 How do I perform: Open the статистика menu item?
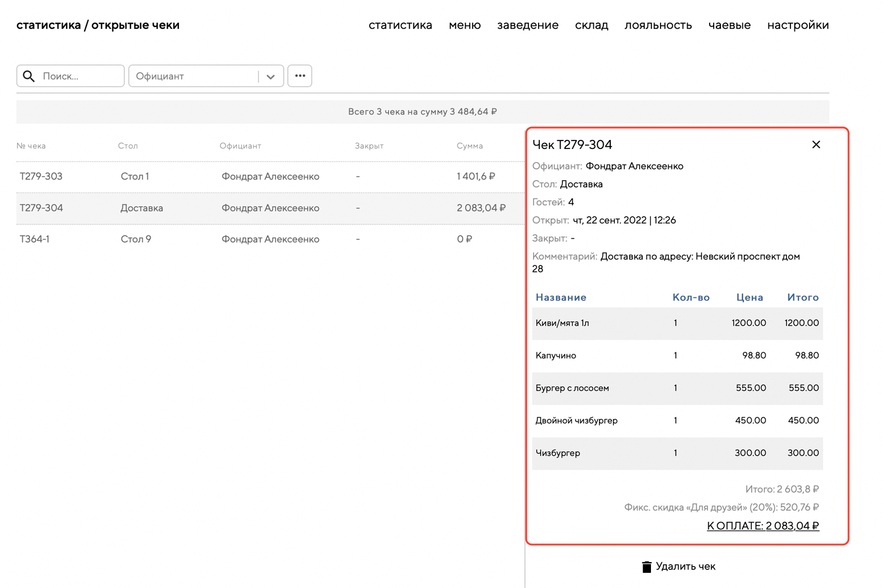(x=400, y=25)
